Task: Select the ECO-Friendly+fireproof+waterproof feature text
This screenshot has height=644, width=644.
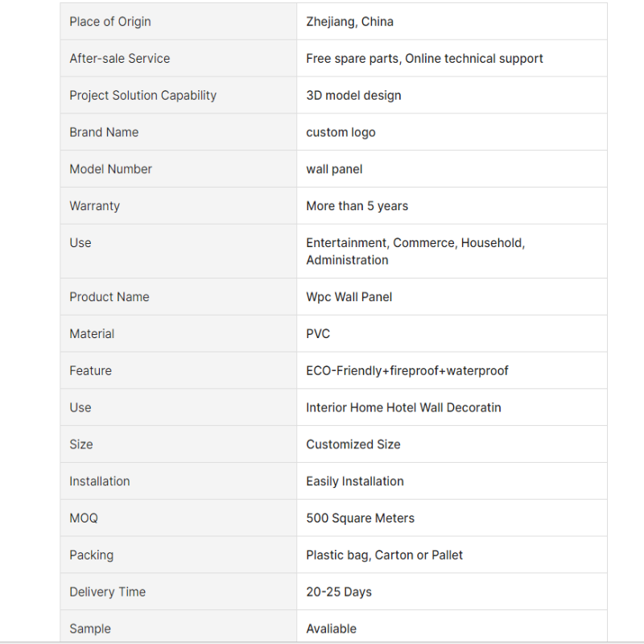Action: pyautogui.click(x=407, y=371)
